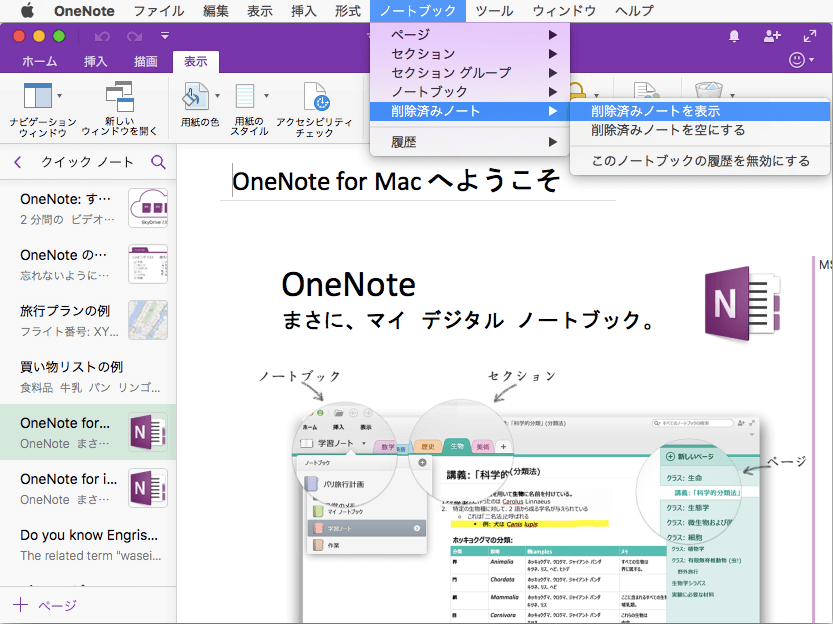Click the smiley feedback icon

point(797,60)
